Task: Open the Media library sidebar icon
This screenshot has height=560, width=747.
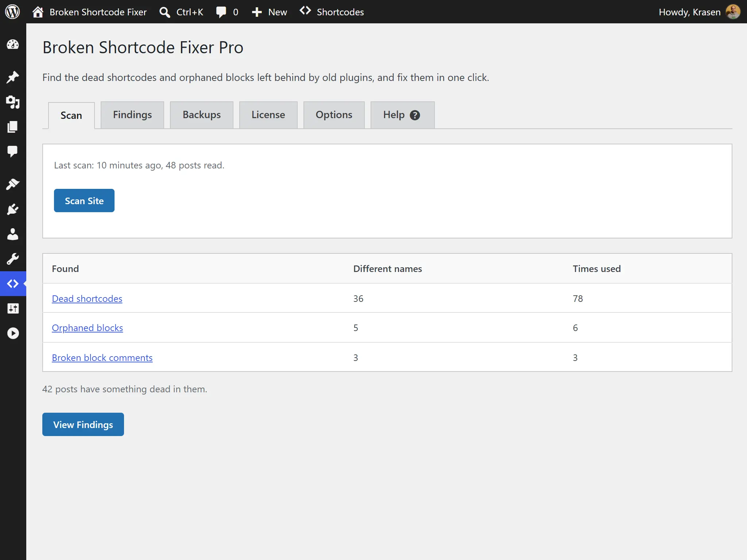Action: point(13,102)
